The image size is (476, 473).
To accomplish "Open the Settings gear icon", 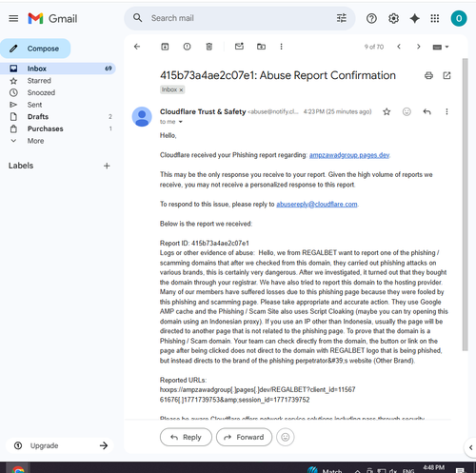I will coord(393,18).
